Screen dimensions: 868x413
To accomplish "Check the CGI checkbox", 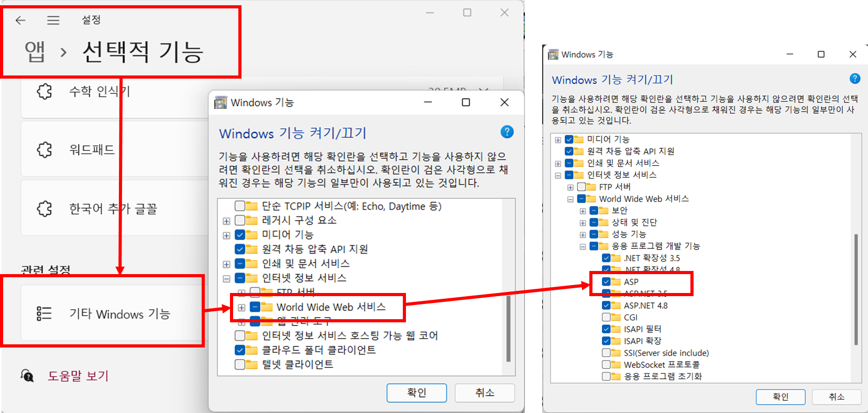I will tap(606, 317).
